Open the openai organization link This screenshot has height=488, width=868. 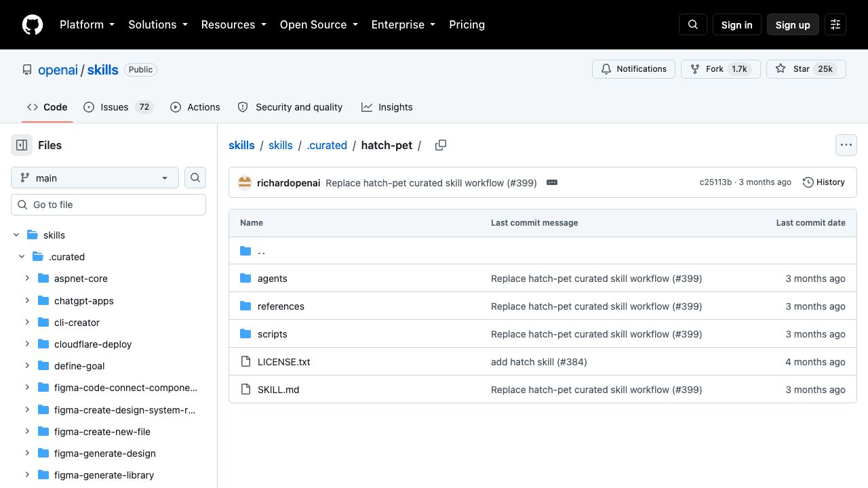[58, 70]
